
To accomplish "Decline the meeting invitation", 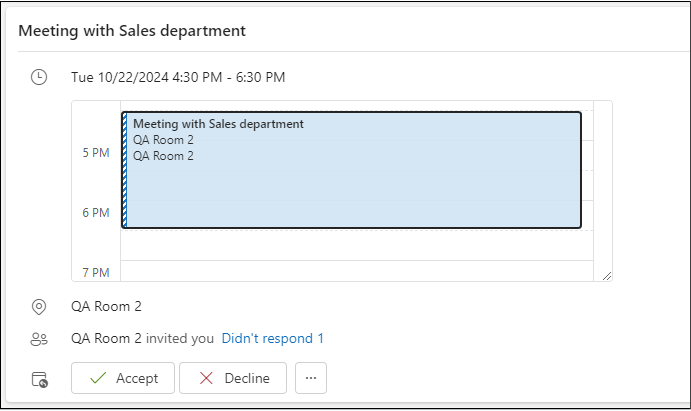I will coord(233,378).
